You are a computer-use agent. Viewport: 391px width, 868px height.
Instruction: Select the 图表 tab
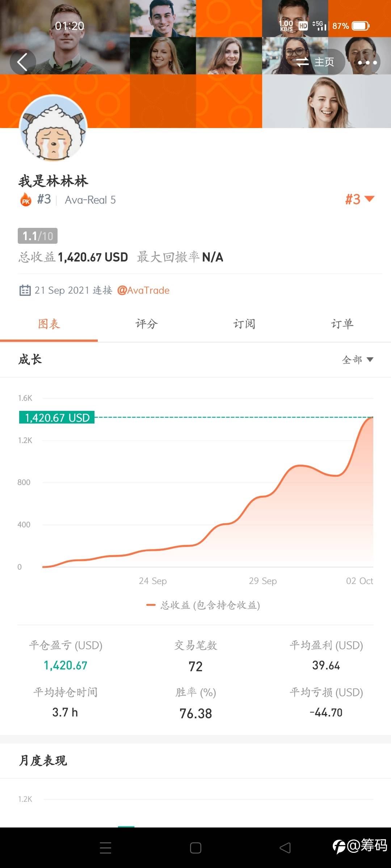49,324
